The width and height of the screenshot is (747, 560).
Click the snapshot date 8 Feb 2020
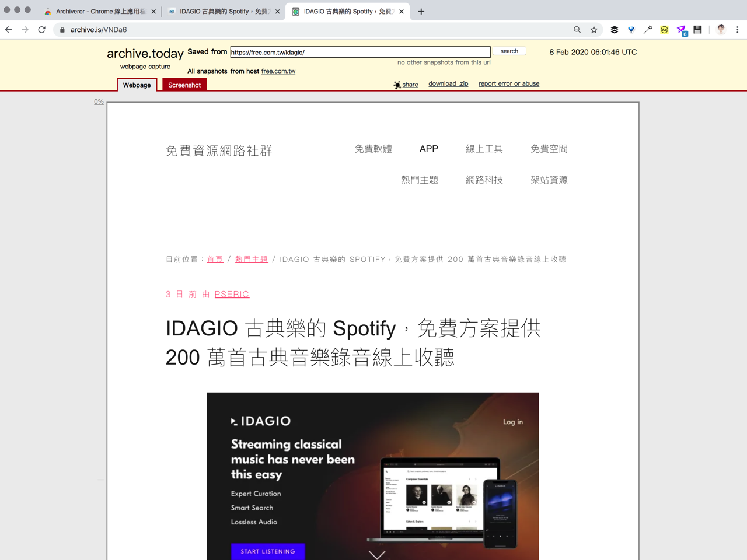click(x=593, y=52)
